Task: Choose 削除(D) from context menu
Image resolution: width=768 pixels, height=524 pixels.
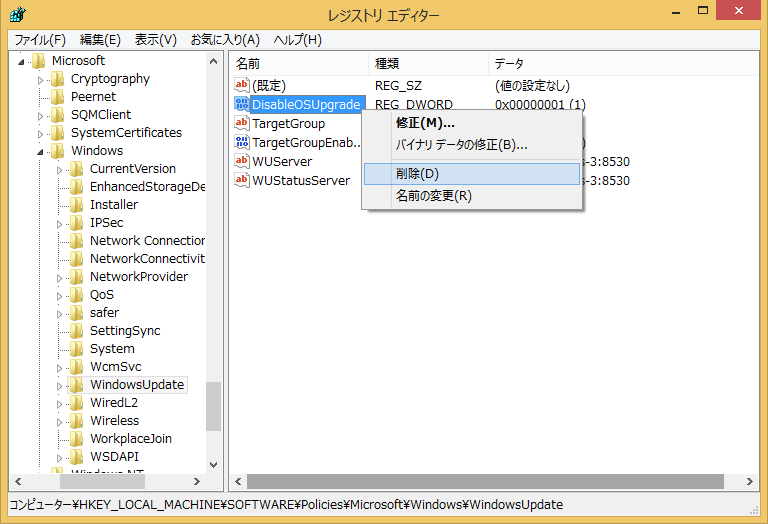Action: click(x=472, y=174)
